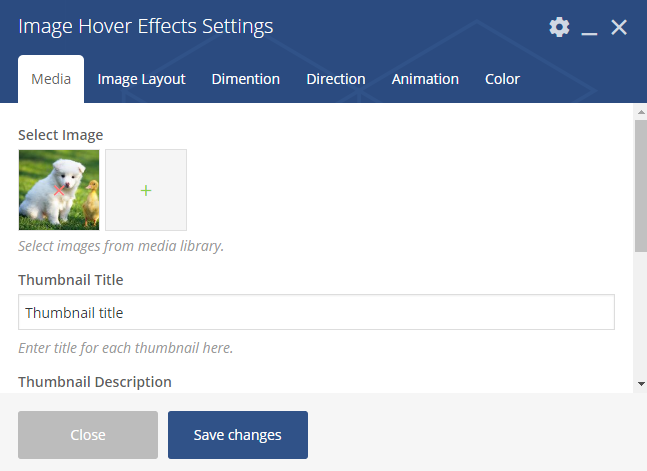Click the scrollbar up arrow
Image resolution: width=647 pixels, height=471 pixels.
[x=641, y=112]
